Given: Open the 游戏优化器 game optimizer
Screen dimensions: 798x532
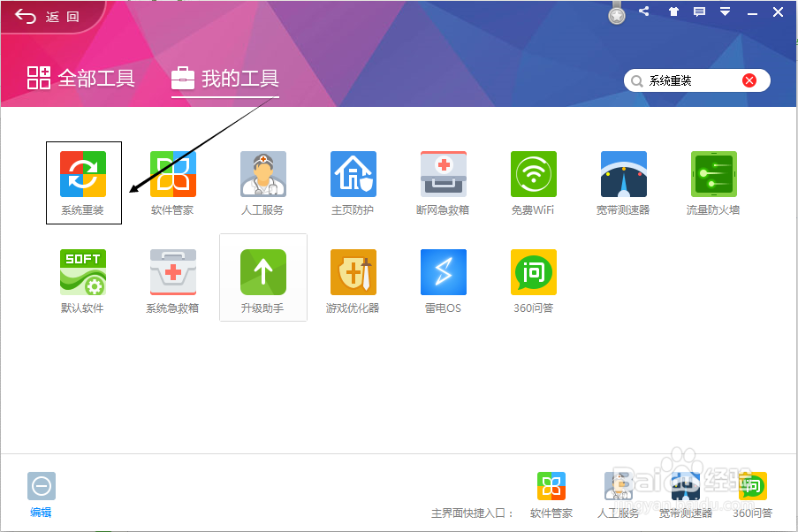Looking at the screenshot, I should pos(353,271).
